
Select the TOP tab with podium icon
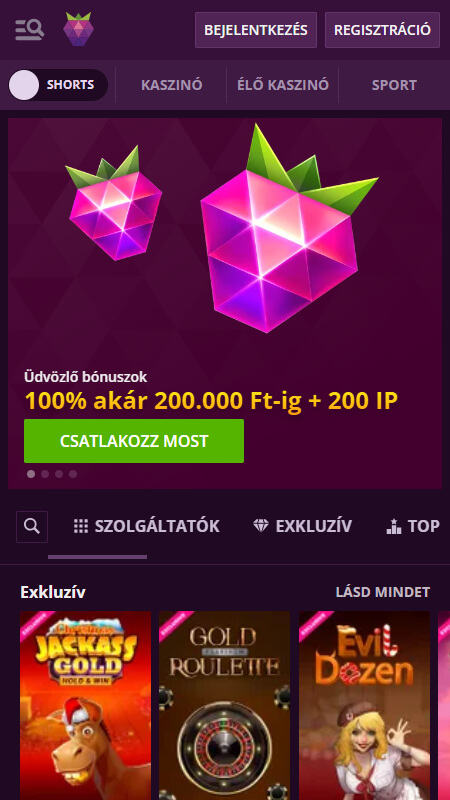coord(413,526)
